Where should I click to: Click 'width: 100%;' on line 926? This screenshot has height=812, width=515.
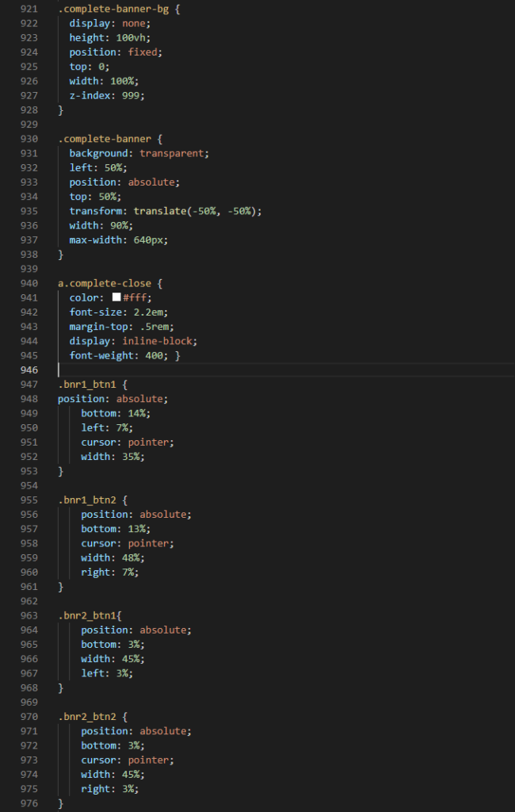(104, 82)
